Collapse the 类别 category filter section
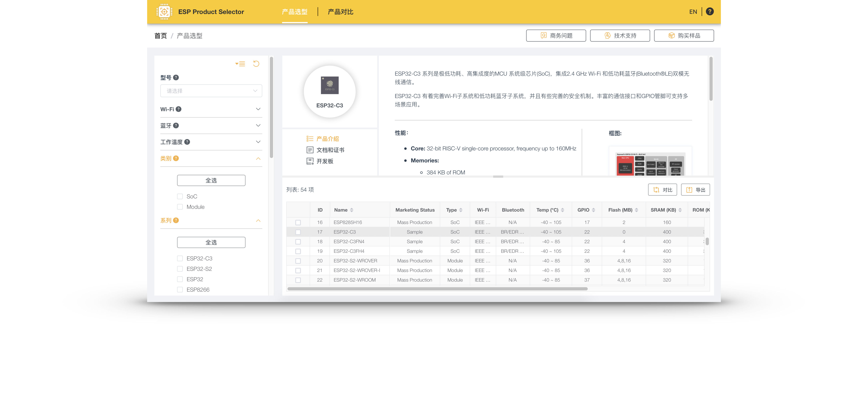This screenshot has height=394, width=868. tap(258, 158)
